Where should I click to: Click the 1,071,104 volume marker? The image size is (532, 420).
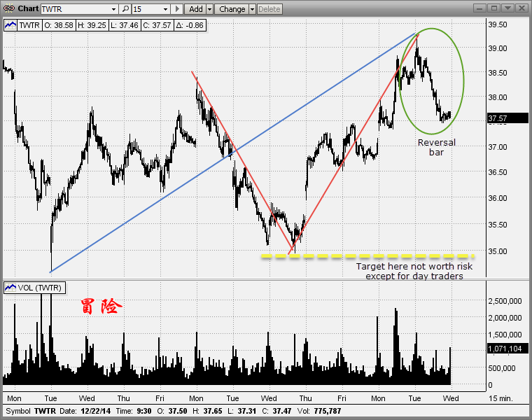[x=507, y=349]
